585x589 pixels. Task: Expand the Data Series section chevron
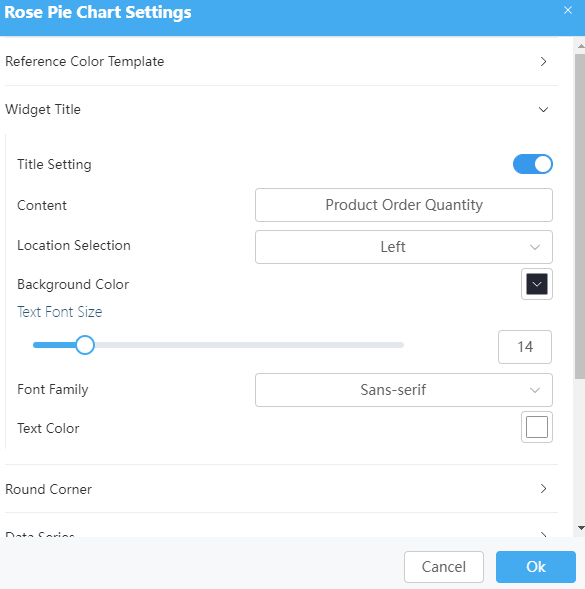pos(543,534)
